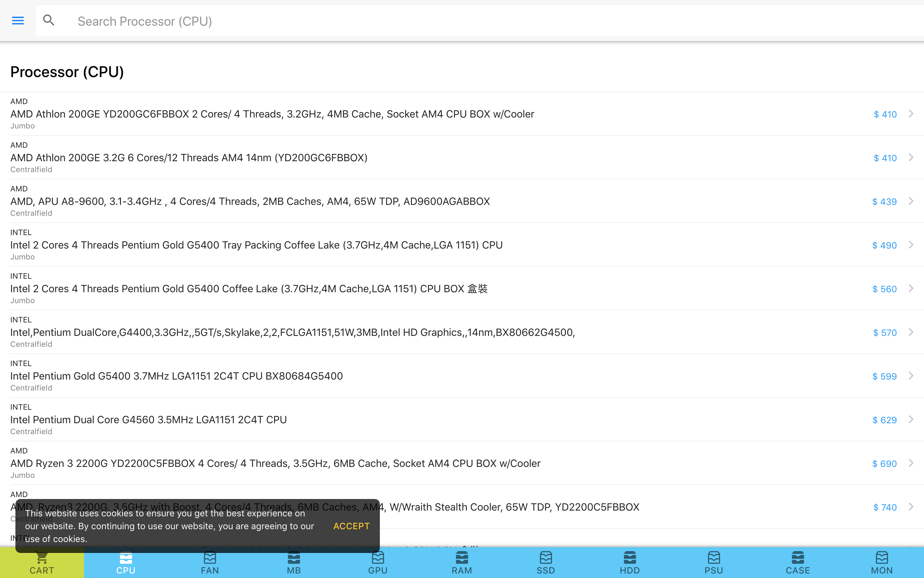Switch to the CPU tab
The height and width of the screenshot is (578, 924).
(126, 563)
